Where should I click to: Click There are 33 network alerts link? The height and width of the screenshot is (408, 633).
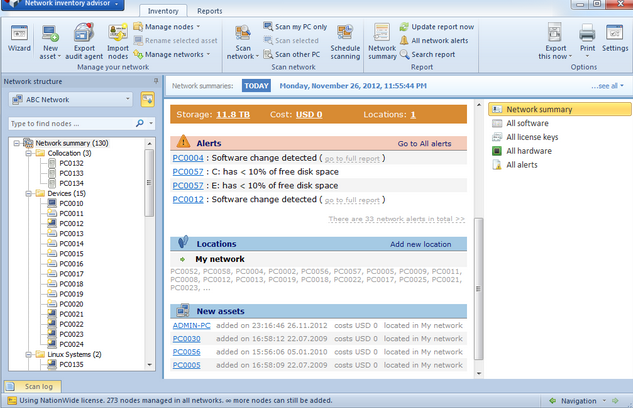pos(396,219)
